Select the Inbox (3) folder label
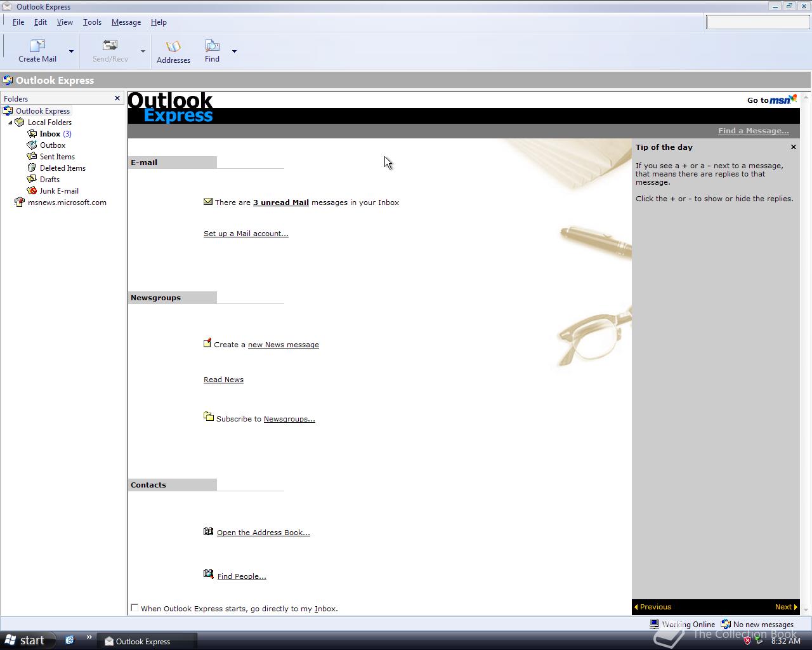Viewport: 812px width, 650px height. (x=55, y=134)
